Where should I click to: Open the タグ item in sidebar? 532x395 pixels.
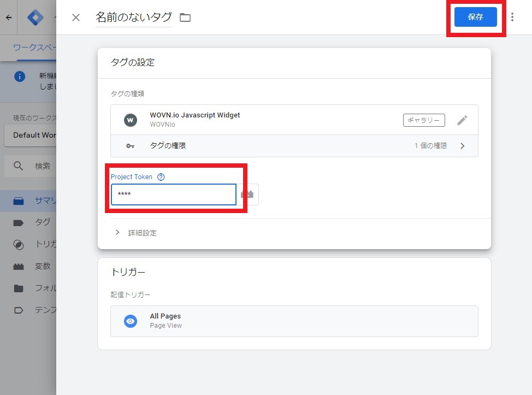[42, 222]
